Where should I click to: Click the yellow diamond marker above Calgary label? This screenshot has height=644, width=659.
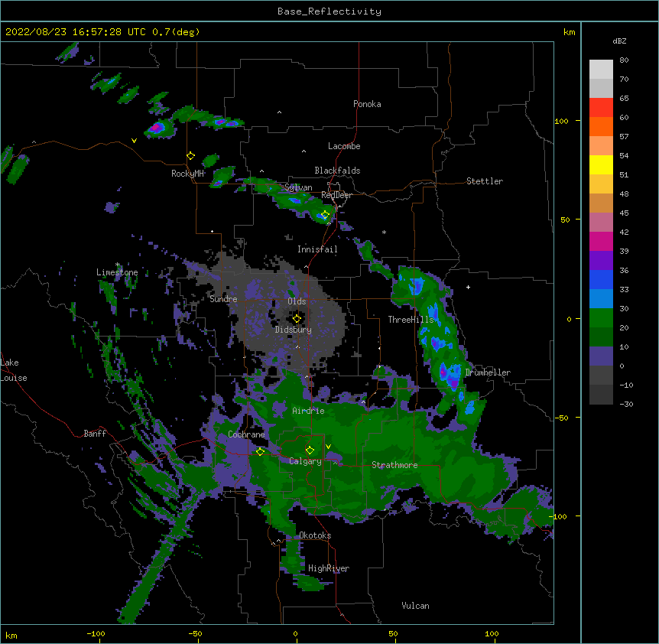pyautogui.click(x=310, y=450)
